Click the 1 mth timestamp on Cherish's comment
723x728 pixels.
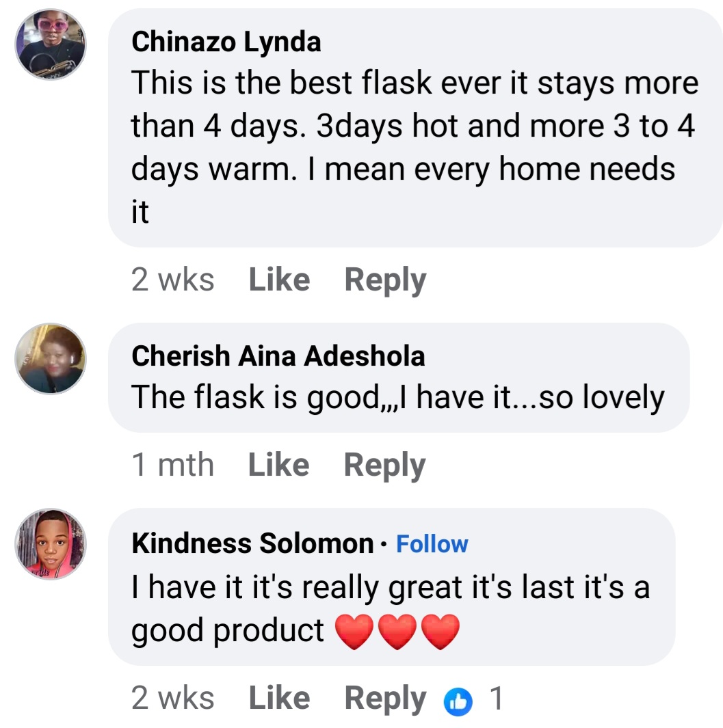[x=172, y=466]
